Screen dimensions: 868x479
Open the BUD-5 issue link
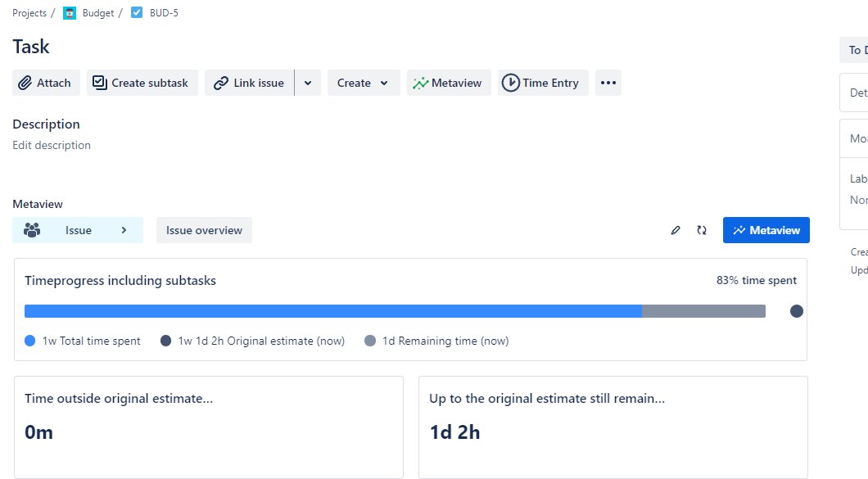(164, 13)
